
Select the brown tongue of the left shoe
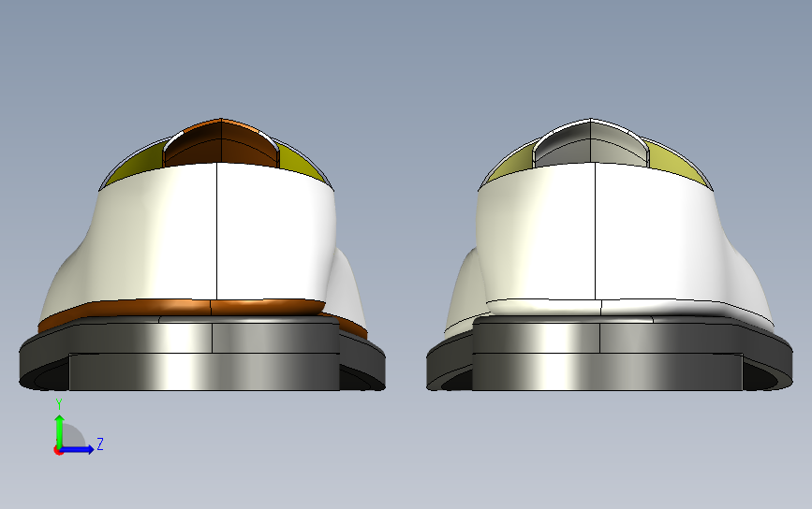click(221, 143)
